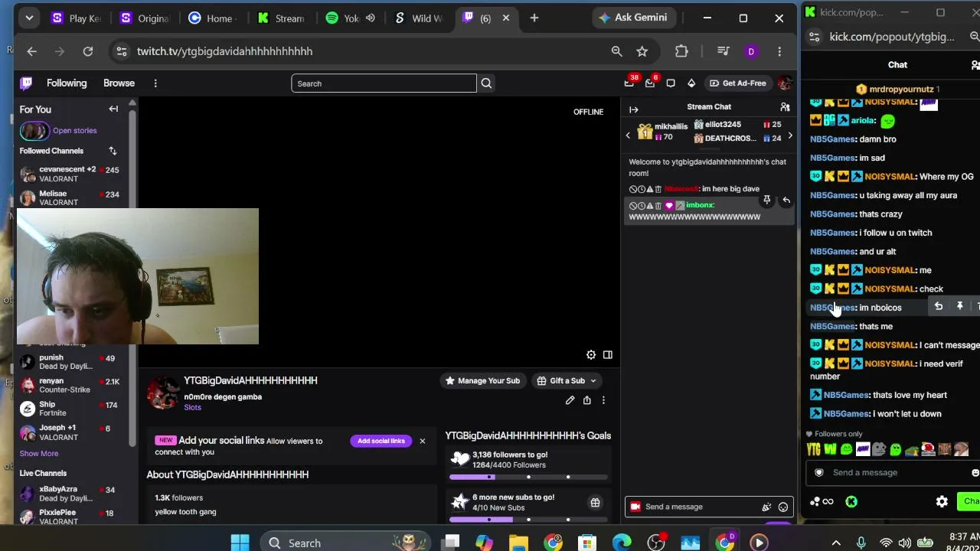Screen dimensions: 980x551
Task: Open the emote picker in Twitch chat
Action: pyautogui.click(x=783, y=507)
